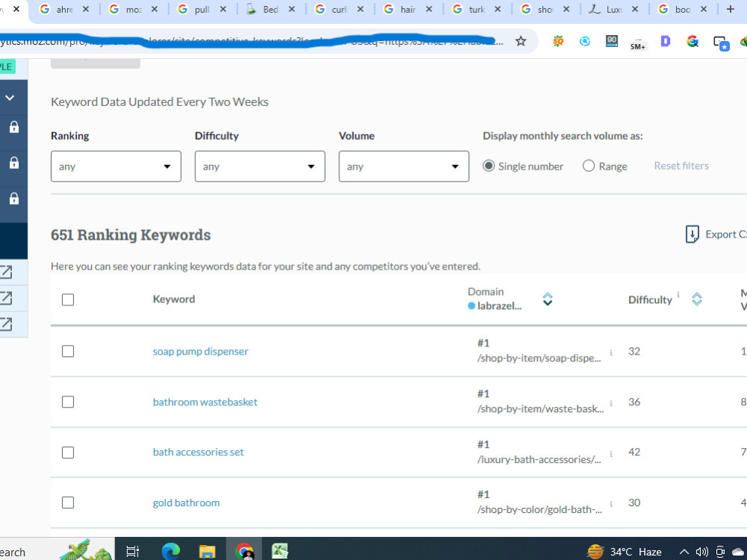This screenshot has width=747, height=560.
Task: Switch to the turk Google tab
Action: pyautogui.click(x=477, y=10)
